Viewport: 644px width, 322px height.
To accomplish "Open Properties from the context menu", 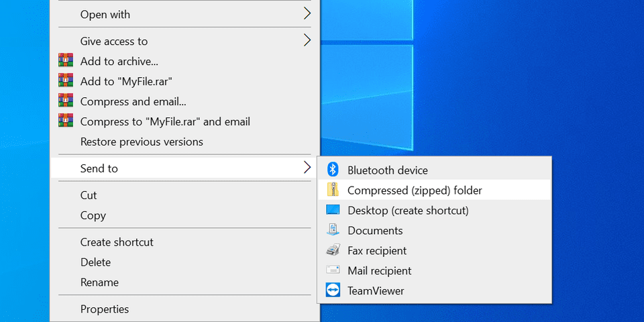I will tap(105, 309).
